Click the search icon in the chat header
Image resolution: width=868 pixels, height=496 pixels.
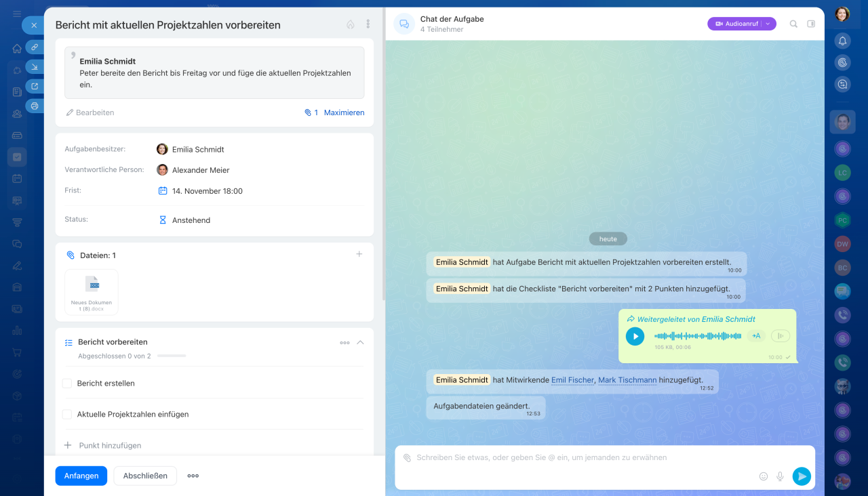click(x=793, y=24)
